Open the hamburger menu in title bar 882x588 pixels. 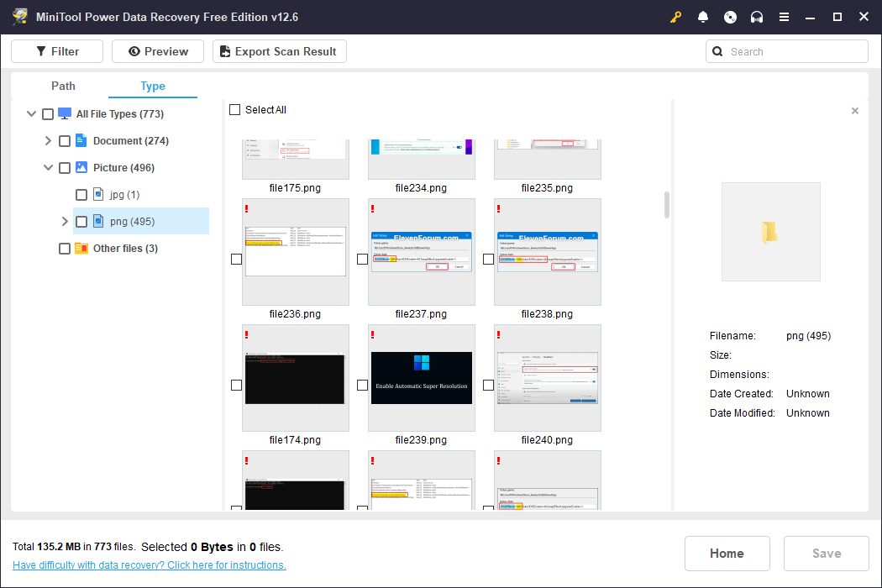784,17
